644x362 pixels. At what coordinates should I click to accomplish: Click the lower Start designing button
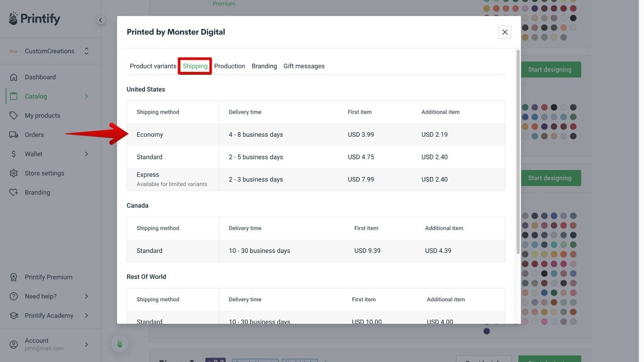tap(549, 178)
